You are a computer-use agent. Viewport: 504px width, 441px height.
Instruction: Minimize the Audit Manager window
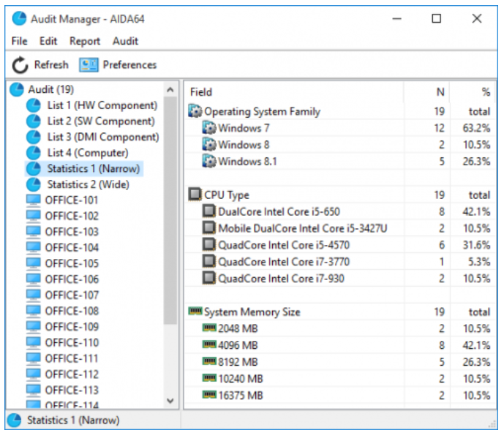pyautogui.click(x=397, y=18)
